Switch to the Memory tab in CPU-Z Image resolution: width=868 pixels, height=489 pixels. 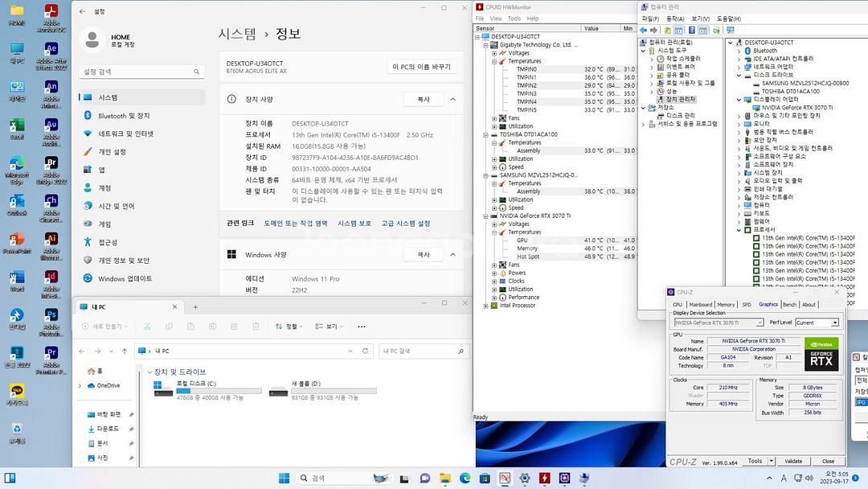(x=726, y=305)
